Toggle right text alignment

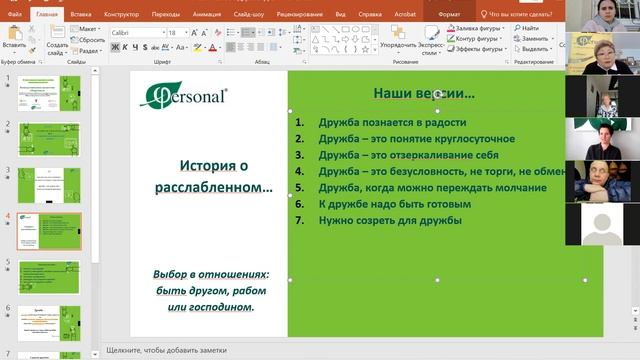point(250,47)
